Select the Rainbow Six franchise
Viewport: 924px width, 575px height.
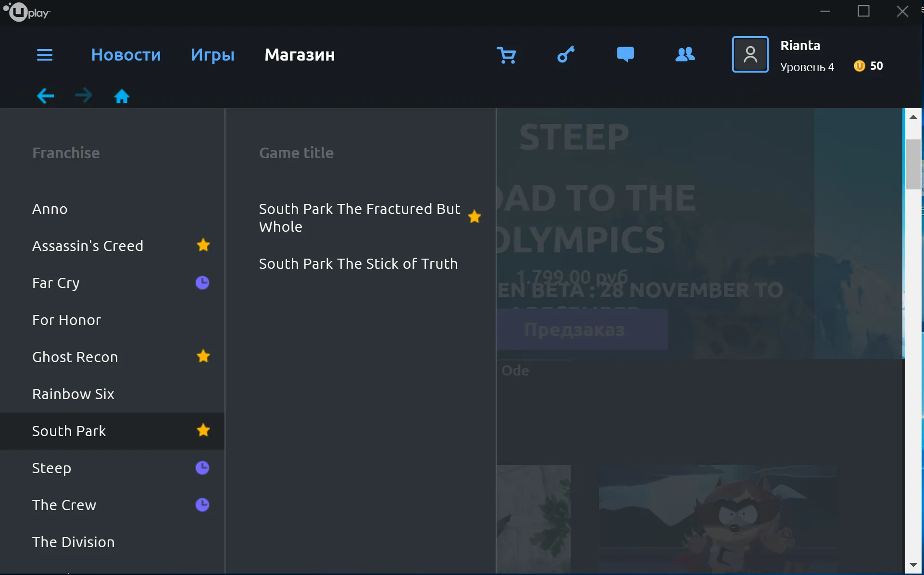[112, 394]
